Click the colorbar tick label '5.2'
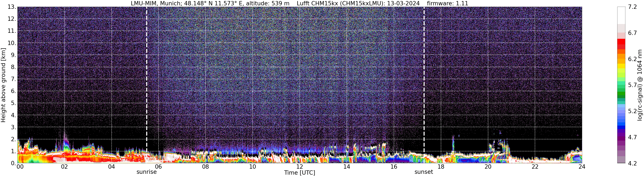Screen dimensions: 644x177 (x=632, y=111)
